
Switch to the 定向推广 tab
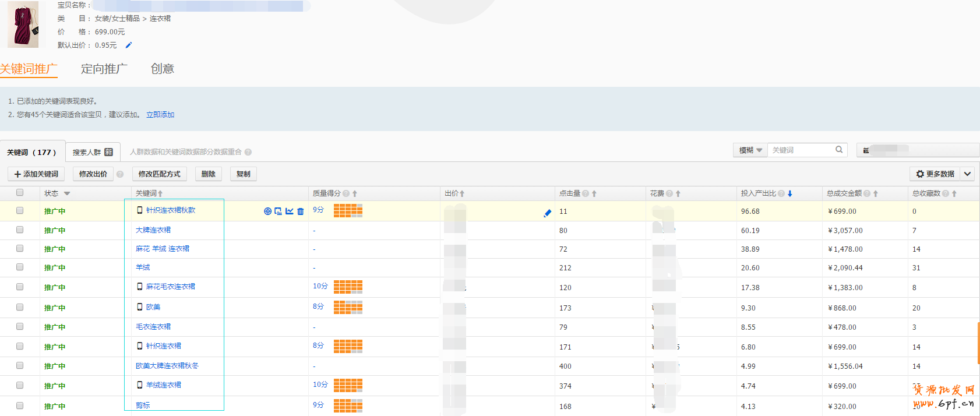(104, 69)
